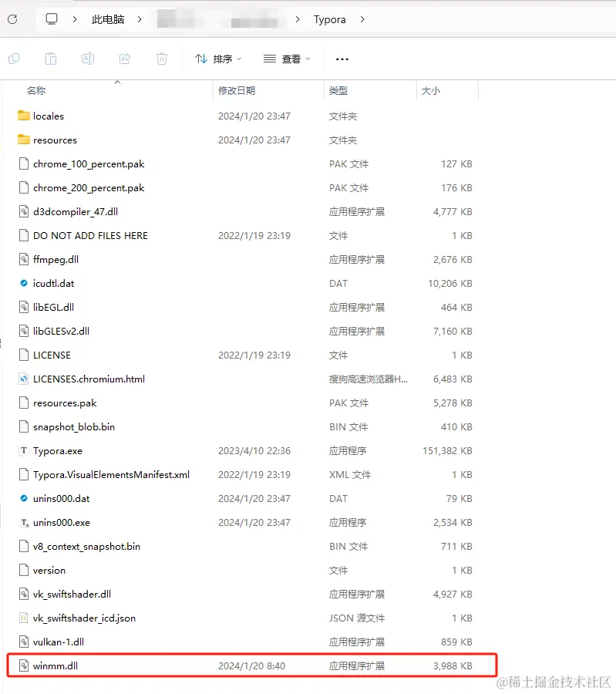The height and width of the screenshot is (694, 616).
Task: Click the winmm.dll file icon
Action: pyautogui.click(x=24, y=665)
